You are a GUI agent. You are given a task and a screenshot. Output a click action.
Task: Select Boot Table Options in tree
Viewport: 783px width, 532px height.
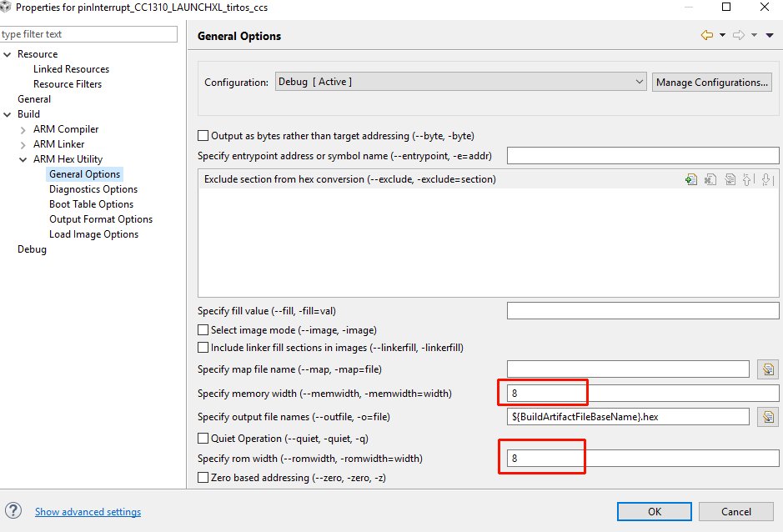click(x=92, y=204)
